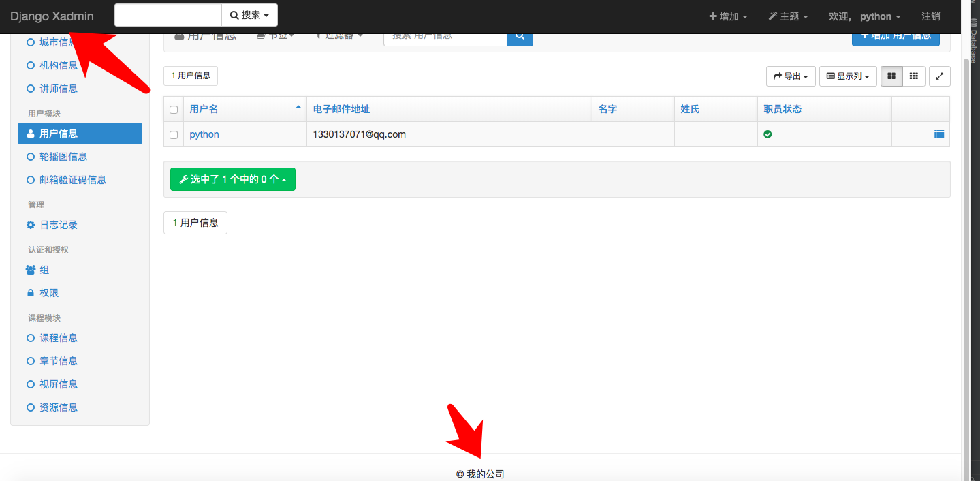Viewport: 980px width, 481px height.
Task: Expand the 显示列 columns dropdown
Action: click(x=847, y=76)
